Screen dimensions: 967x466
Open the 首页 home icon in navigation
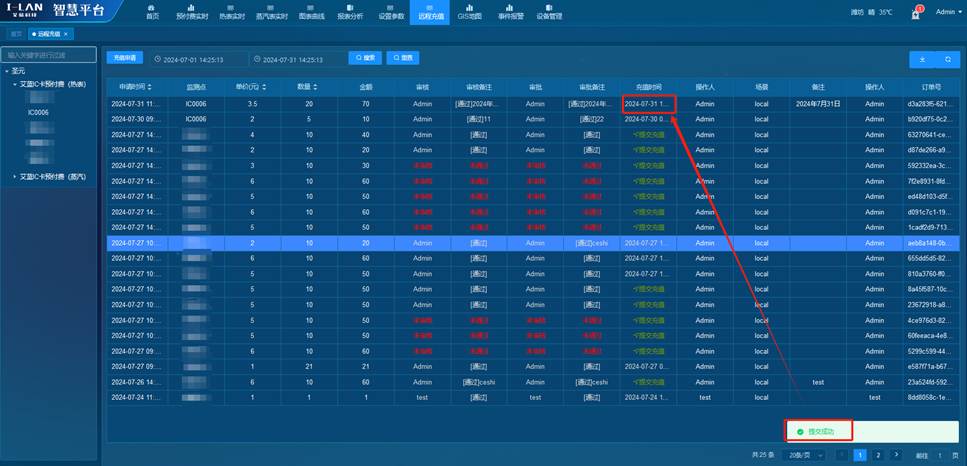(152, 12)
